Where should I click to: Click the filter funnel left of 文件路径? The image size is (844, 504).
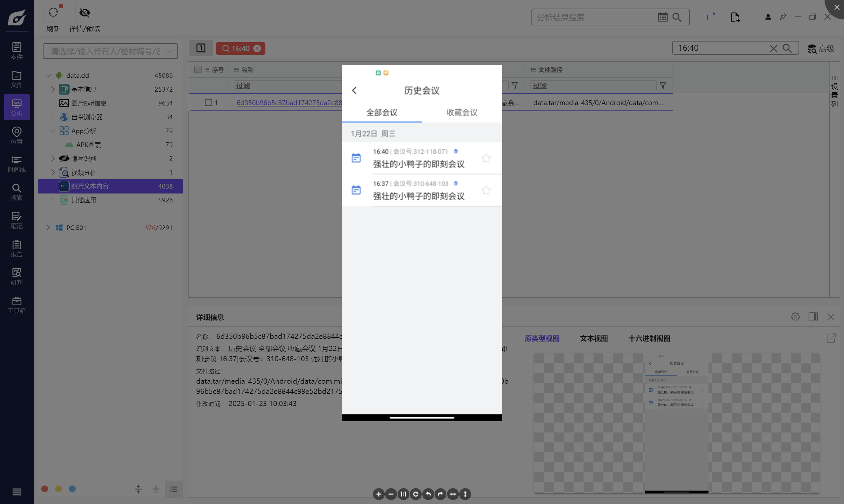[515, 86]
